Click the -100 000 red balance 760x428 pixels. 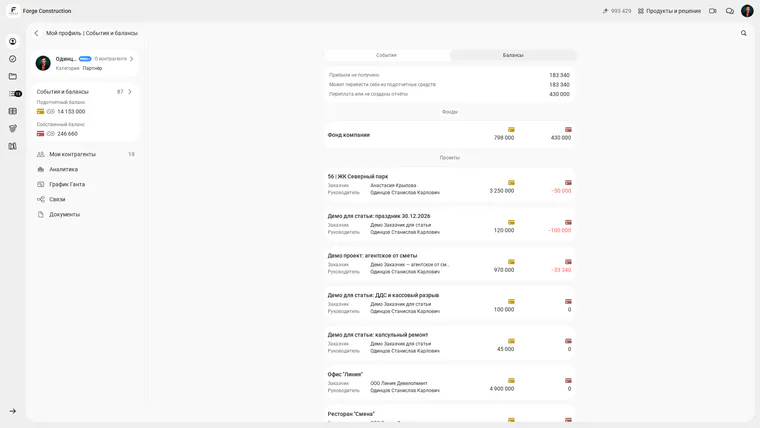[559, 231]
